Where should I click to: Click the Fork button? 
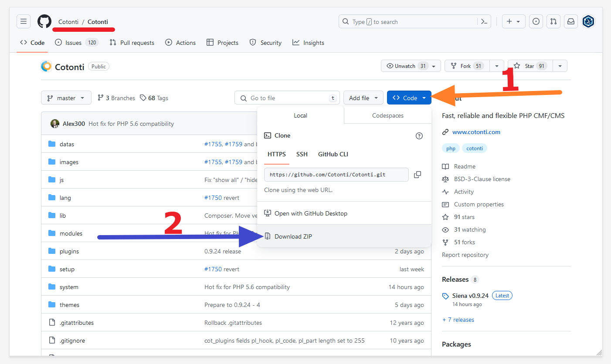pos(467,66)
